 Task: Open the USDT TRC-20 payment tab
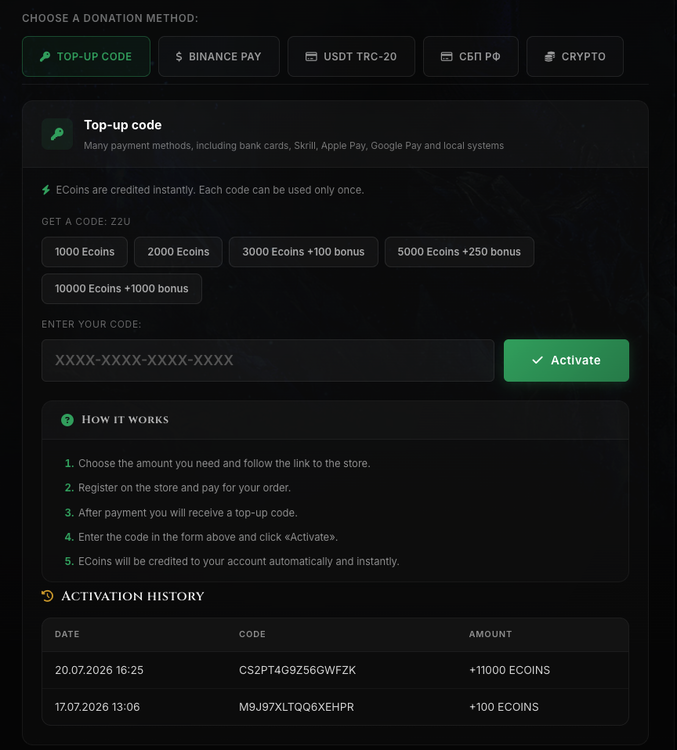[x=351, y=56]
